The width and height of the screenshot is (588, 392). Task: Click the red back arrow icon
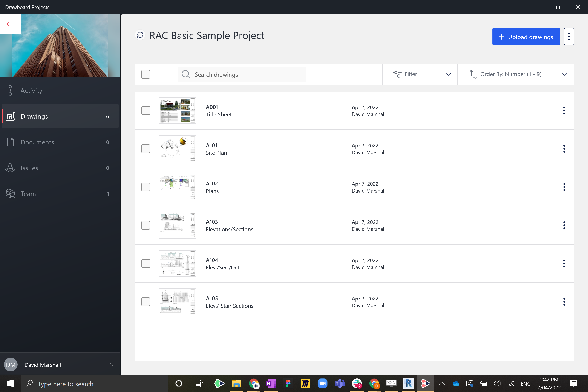(x=10, y=24)
